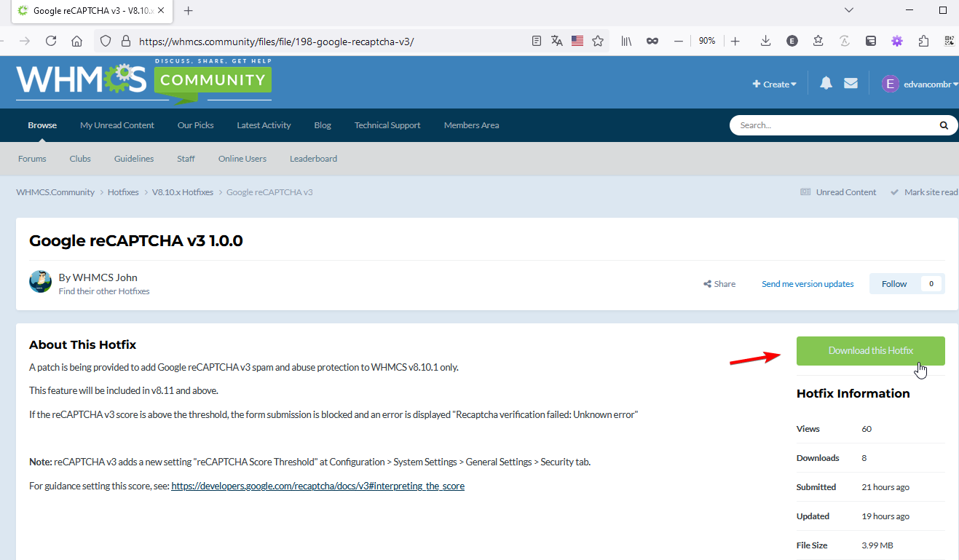Click the Download this Hotfix button
This screenshot has height=560, width=959.
871,351
